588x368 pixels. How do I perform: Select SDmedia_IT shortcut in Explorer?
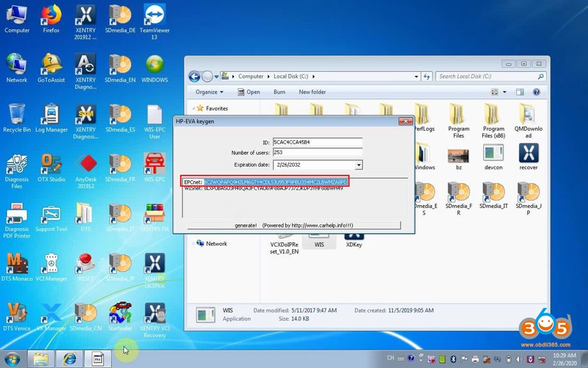(x=493, y=195)
